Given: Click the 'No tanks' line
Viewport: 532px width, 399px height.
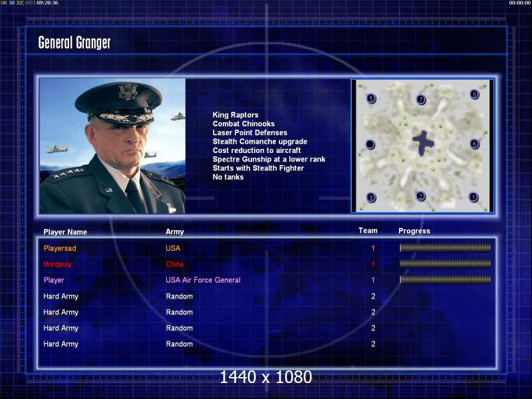Looking at the screenshot, I should (x=228, y=177).
